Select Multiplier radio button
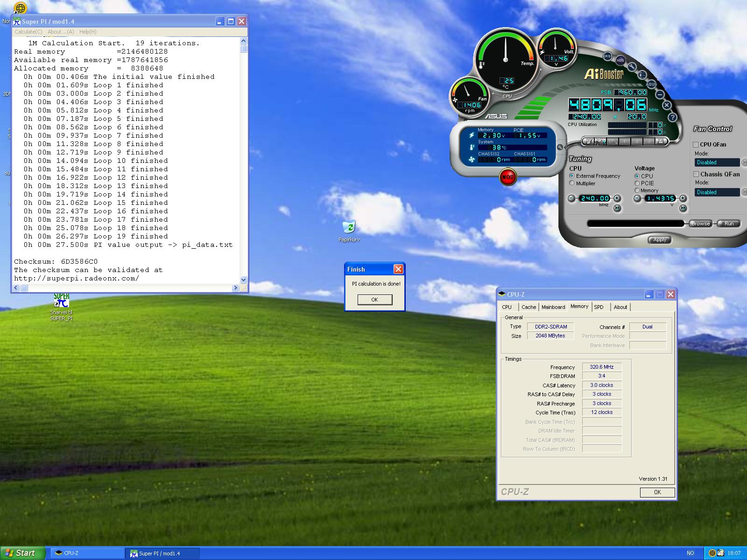 (x=571, y=183)
